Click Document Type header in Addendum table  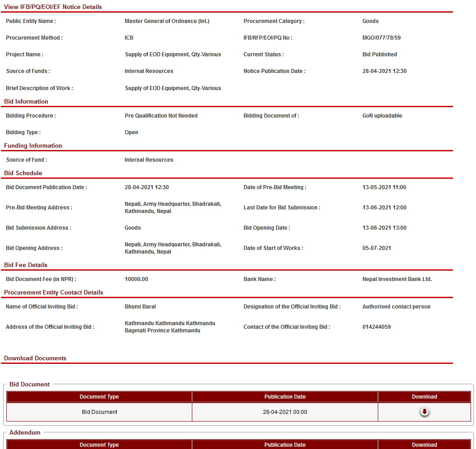pos(99,444)
